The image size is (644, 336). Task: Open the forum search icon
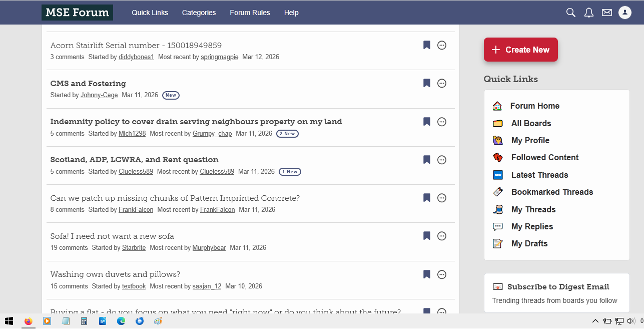pos(570,13)
